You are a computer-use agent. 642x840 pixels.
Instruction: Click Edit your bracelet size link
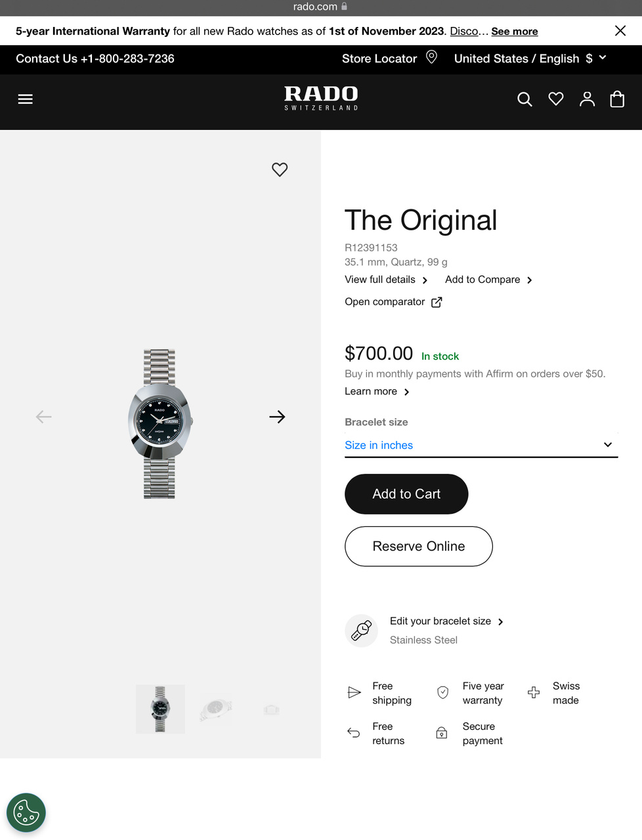[446, 621]
